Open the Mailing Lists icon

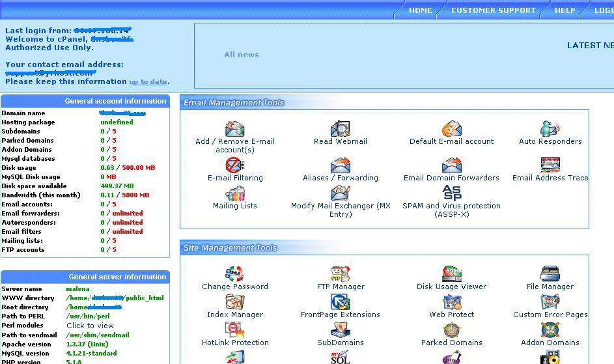click(235, 193)
